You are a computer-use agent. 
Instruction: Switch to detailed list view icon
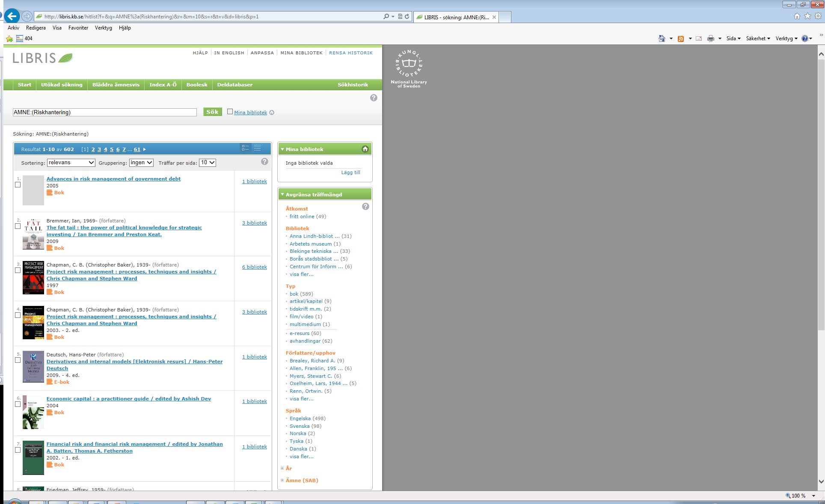click(x=245, y=148)
